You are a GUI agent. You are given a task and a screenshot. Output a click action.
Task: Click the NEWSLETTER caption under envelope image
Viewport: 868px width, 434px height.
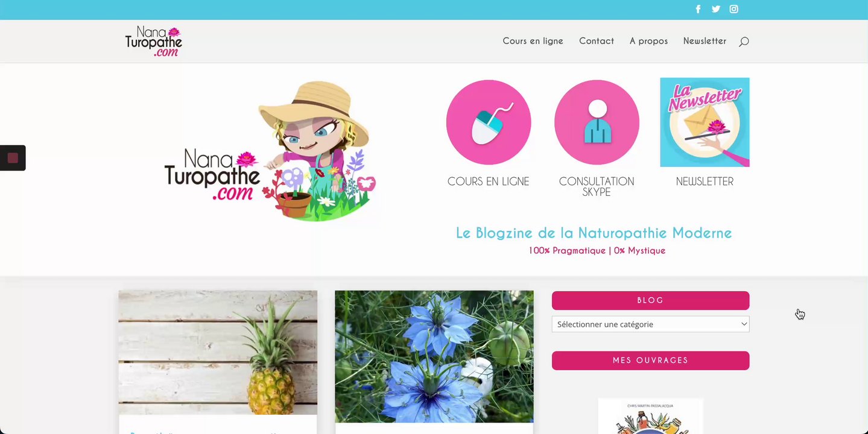(x=705, y=181)
